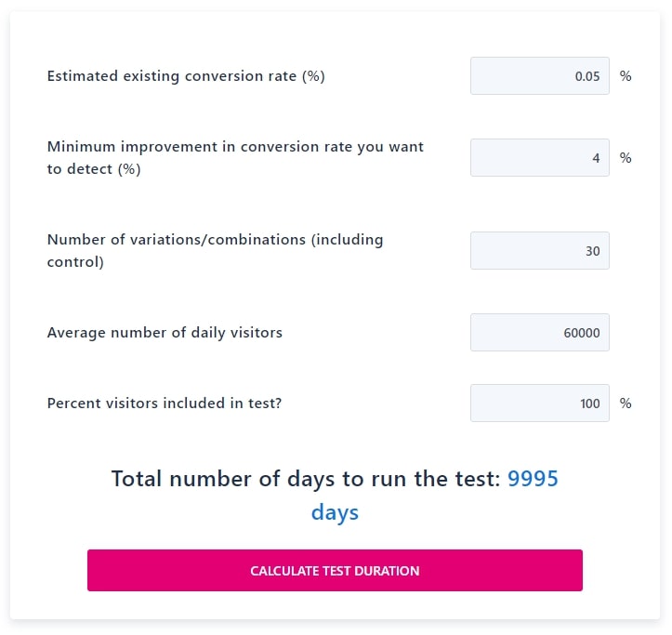Click the word 'Total' in the result heading

point(137,479)
